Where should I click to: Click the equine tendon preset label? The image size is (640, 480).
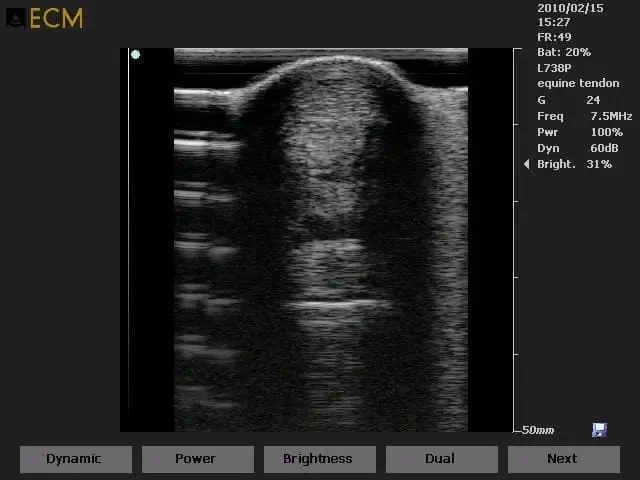point(578,83)
